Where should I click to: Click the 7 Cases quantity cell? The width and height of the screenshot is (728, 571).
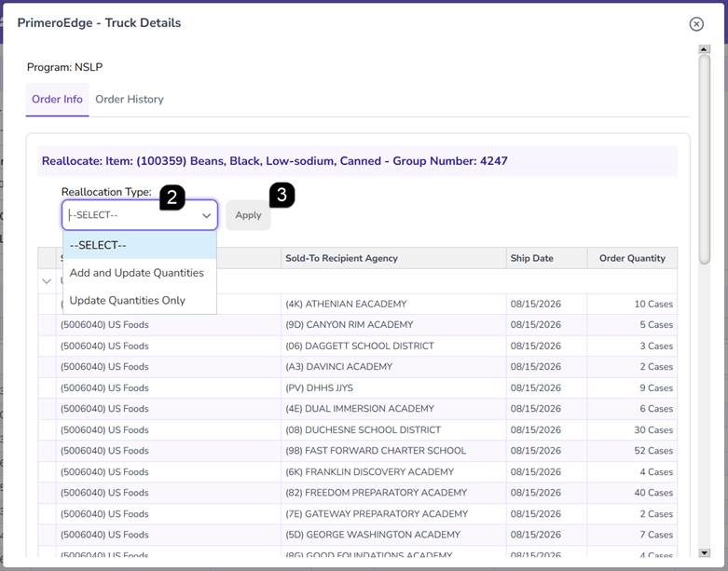tap(632, 535)
